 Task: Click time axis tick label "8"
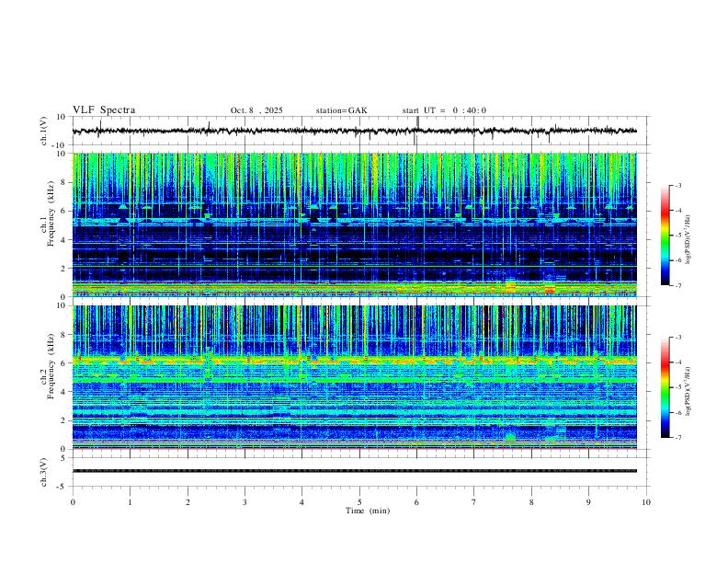(x=531, y=502)
